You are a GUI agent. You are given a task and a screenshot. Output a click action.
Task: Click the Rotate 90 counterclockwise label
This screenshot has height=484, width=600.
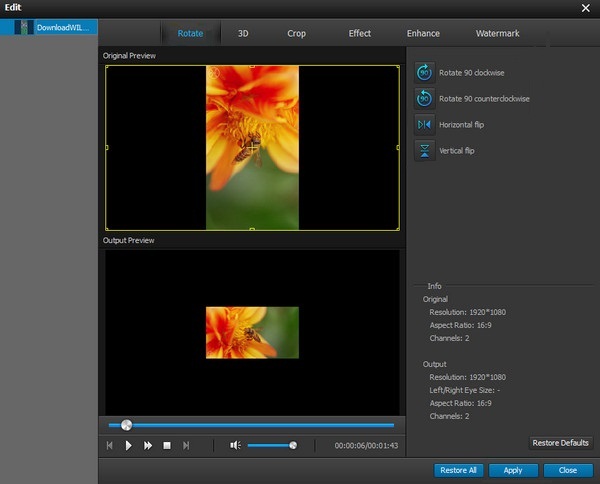click(x=484, y=99)
